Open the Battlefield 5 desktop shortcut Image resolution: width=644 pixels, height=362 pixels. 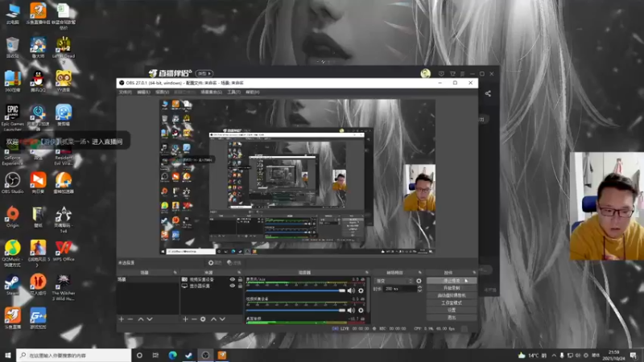(38, 253)
